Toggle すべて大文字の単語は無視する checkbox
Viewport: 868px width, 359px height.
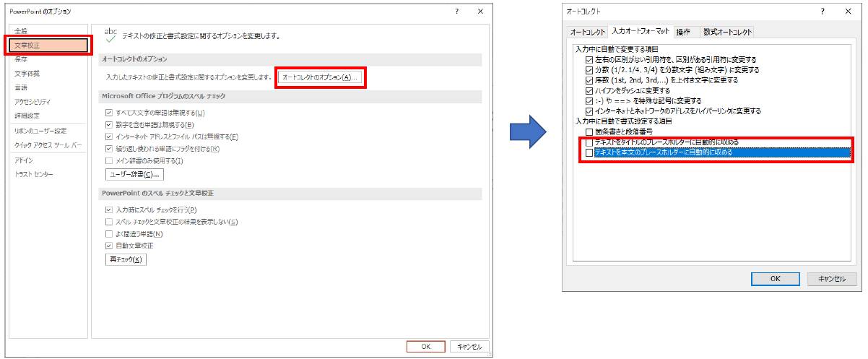click(109, 113)
